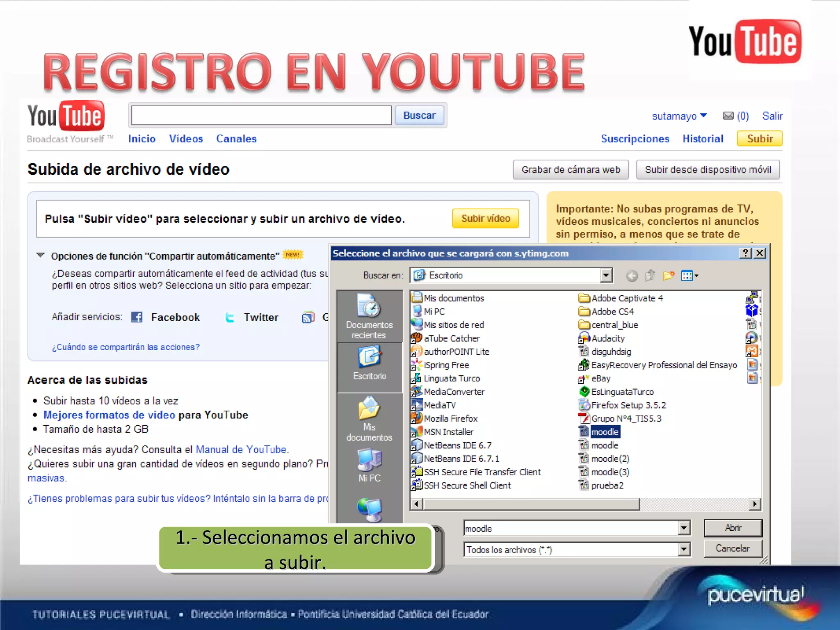Close the file selection dialog
The width and height of the screenshot is (840, 630).
(x=760, y=253)
